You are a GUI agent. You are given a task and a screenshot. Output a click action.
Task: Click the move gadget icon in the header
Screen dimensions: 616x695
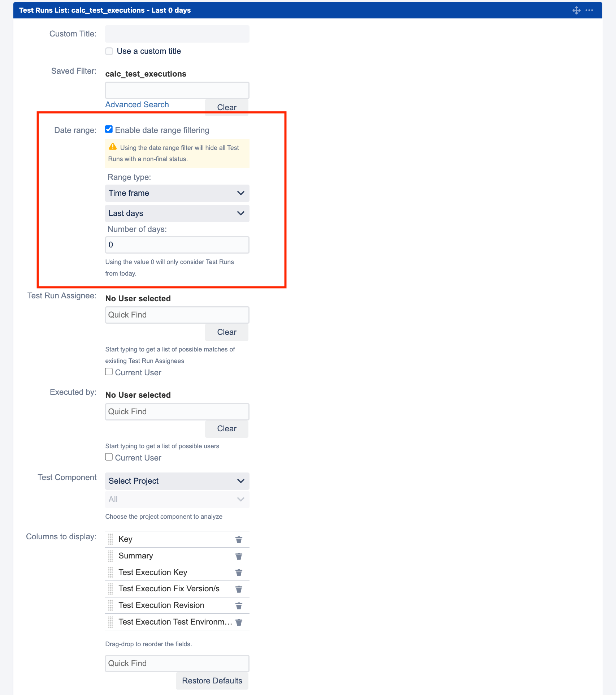tap(577, 10)
